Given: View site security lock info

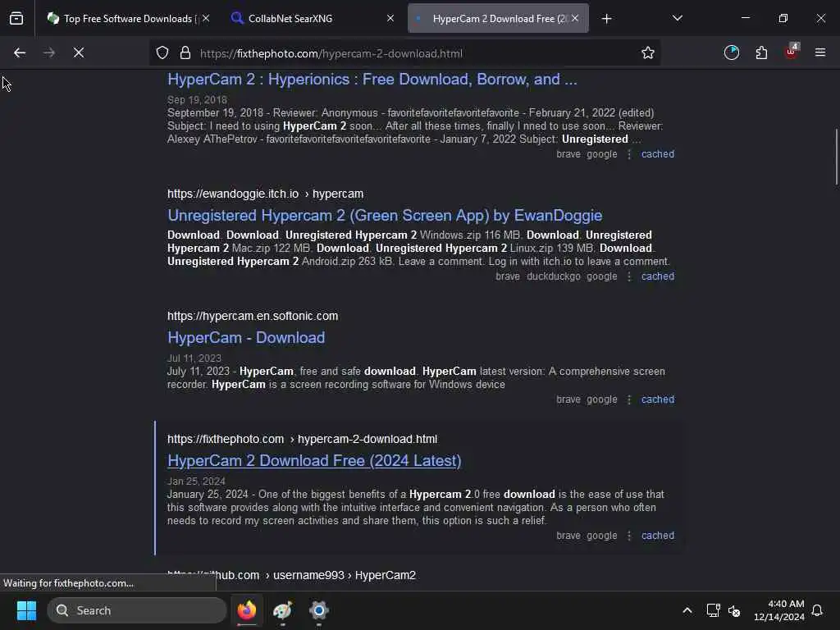Looking at the screenshot, I should (185, 52).
